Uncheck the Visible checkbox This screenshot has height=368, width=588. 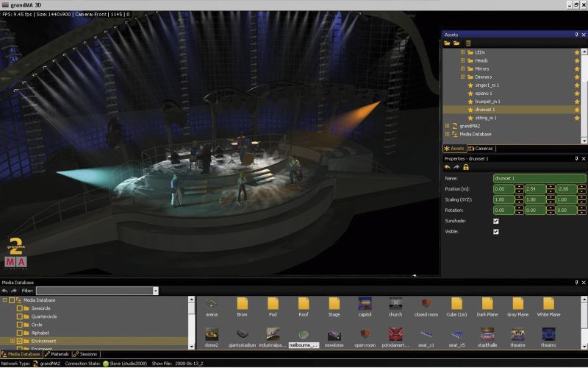click(496, 232)
